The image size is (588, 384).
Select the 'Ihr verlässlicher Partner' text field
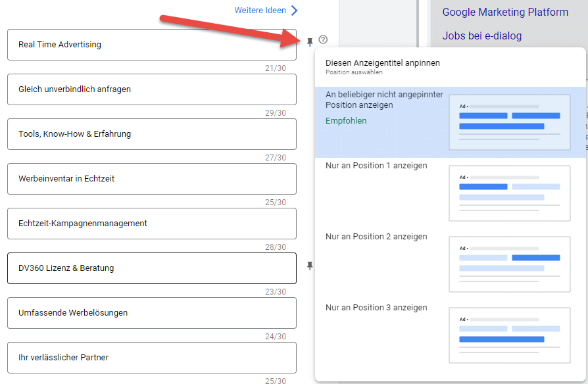click(151, 358)
